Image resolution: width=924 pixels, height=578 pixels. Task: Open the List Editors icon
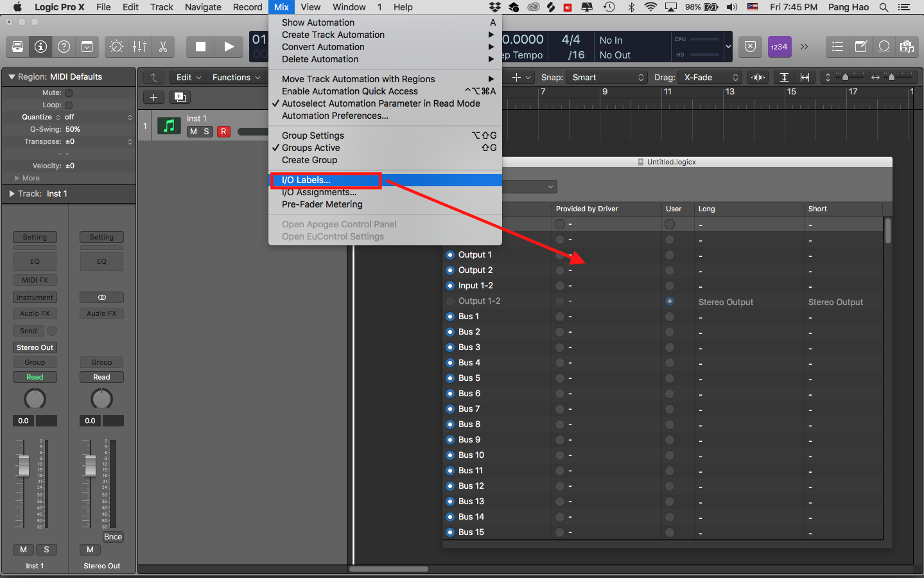click(837, 46)
